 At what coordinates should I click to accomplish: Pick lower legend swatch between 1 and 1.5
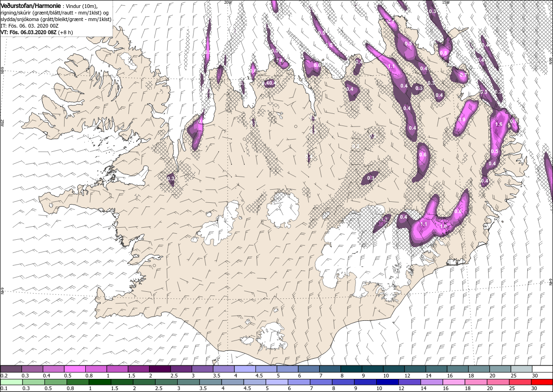[x=100, y=383]
